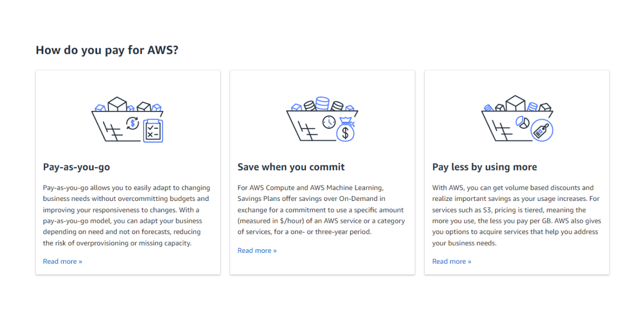This screenshot has width=644, height=320.
Task: Select the blue price tag icon
Action: pyautogui.click(x=543, y=130)
